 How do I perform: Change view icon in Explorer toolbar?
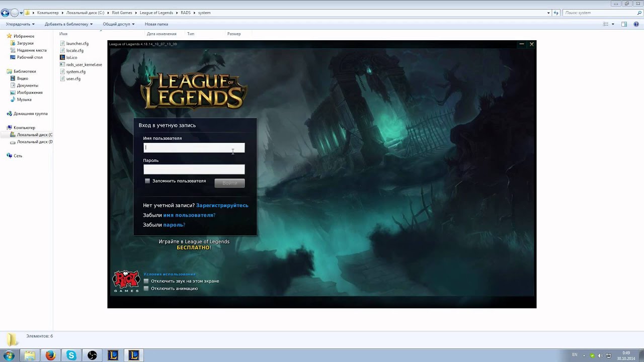click(x=606, y=24)
